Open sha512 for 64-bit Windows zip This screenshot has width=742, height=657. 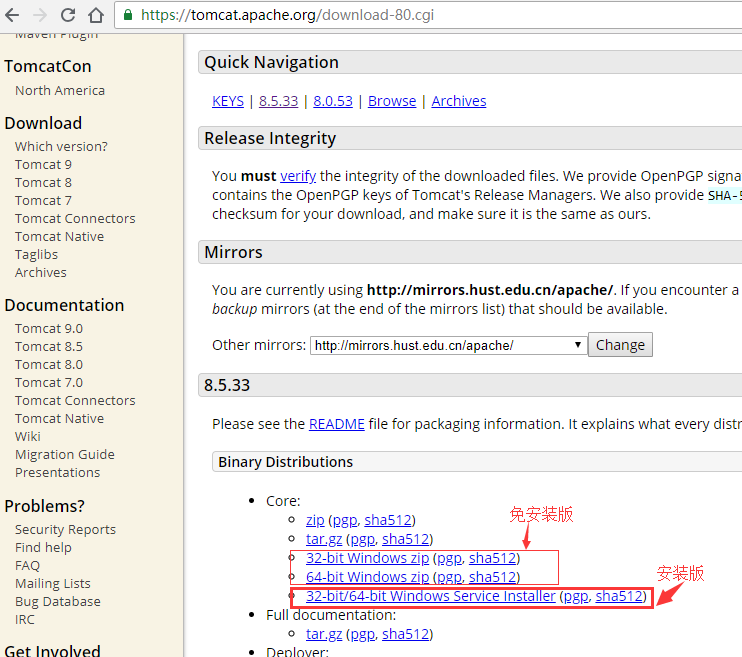tap(492, 577)
